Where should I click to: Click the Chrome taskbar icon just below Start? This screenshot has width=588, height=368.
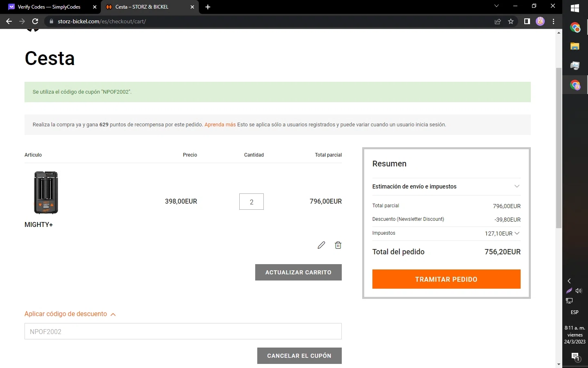[575, 27]
